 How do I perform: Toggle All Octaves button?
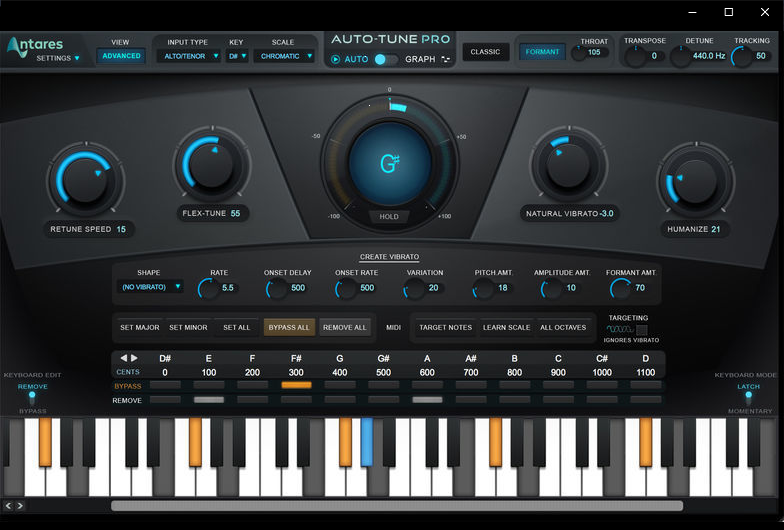point(563,328)
